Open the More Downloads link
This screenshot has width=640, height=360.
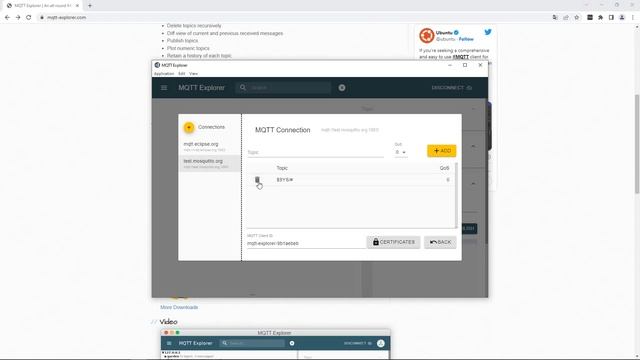(x=179, y=307)
